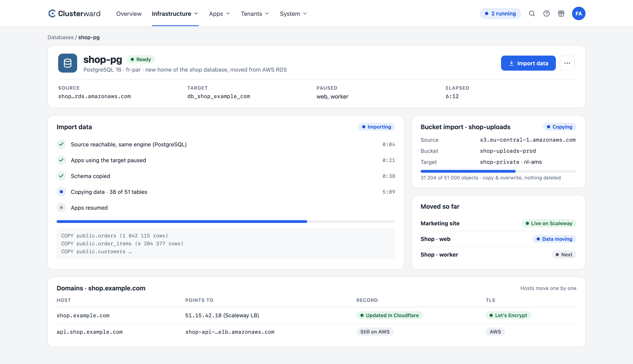Click the Updated in Cloudflare badge

[x=389, y=315]
